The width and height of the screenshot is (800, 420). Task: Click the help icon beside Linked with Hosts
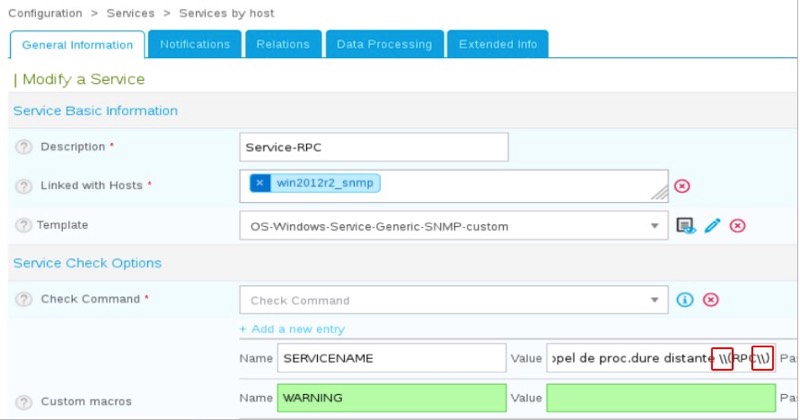tap(23, 186)
